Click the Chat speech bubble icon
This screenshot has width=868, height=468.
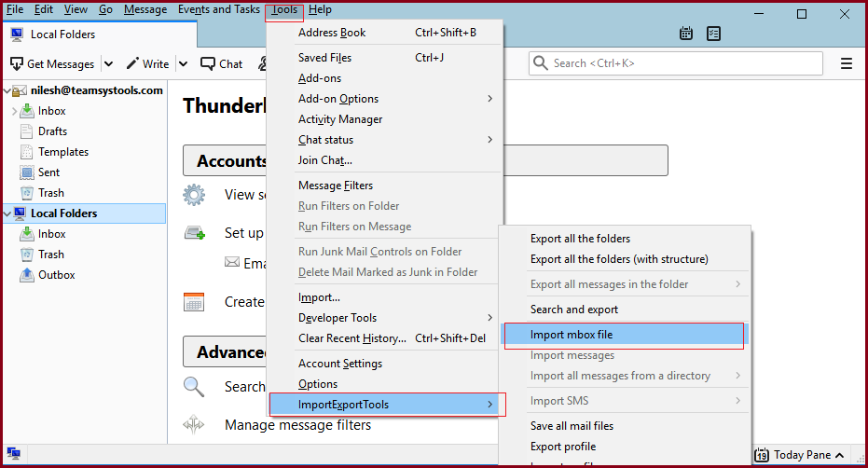coord(208,63)
